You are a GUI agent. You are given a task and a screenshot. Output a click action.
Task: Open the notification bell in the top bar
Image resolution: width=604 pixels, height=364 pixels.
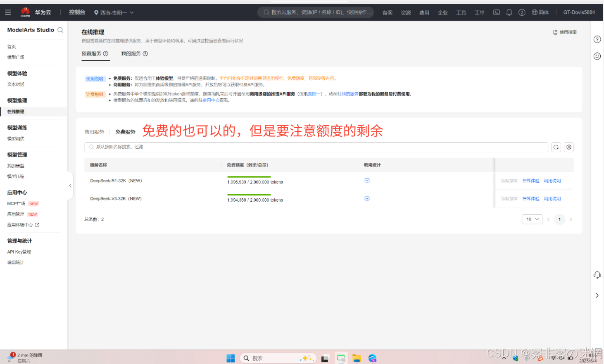coord(509,12)
